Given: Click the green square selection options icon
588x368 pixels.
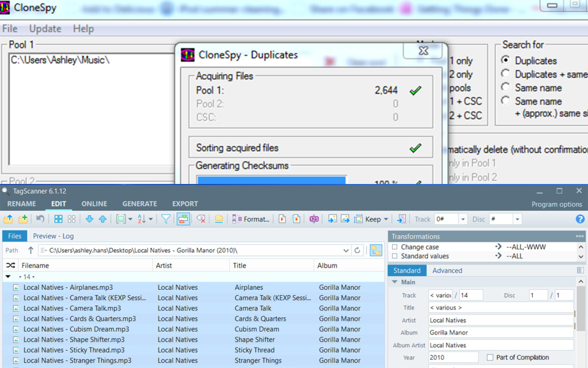Looking at the screenshot, I should pyautogui.click(x=121, y=219).
